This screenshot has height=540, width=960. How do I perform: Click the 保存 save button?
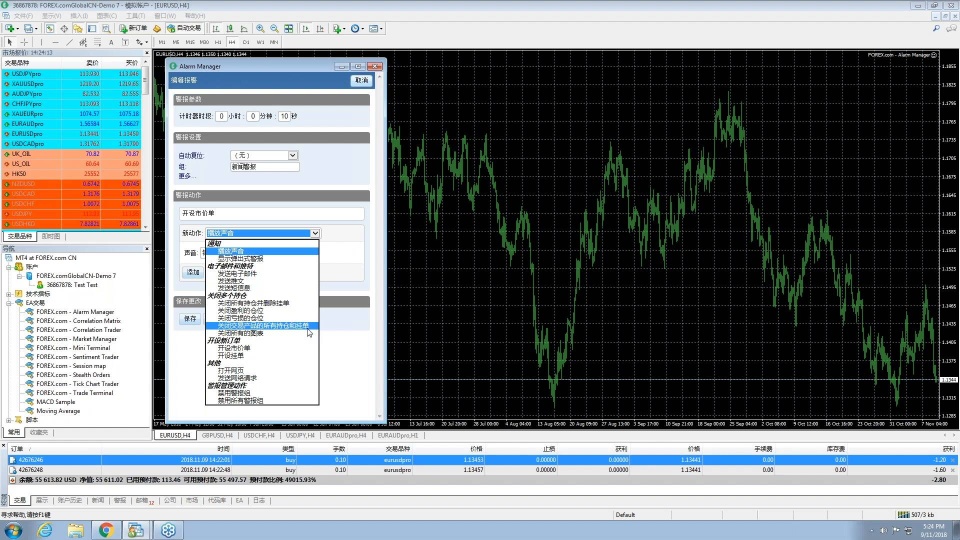click(x=189, y=318)
